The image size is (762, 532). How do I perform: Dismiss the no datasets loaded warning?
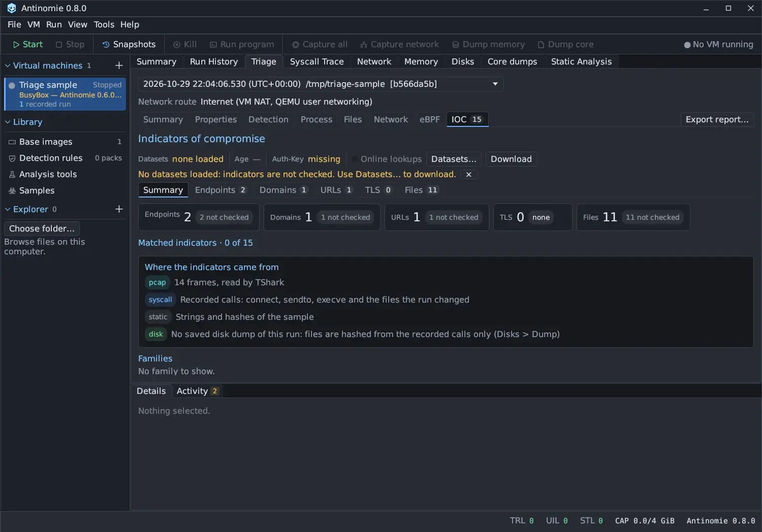[469, 174]
